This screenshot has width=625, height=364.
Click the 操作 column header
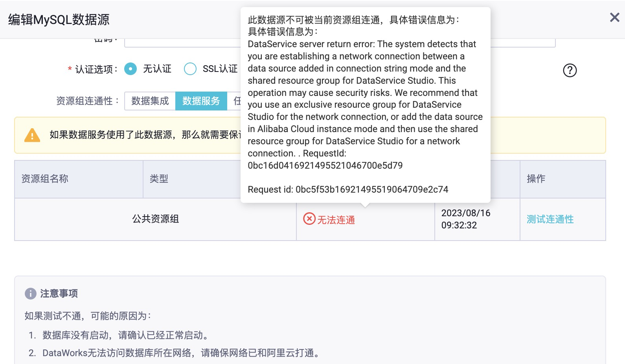click(x=536, y=179)
